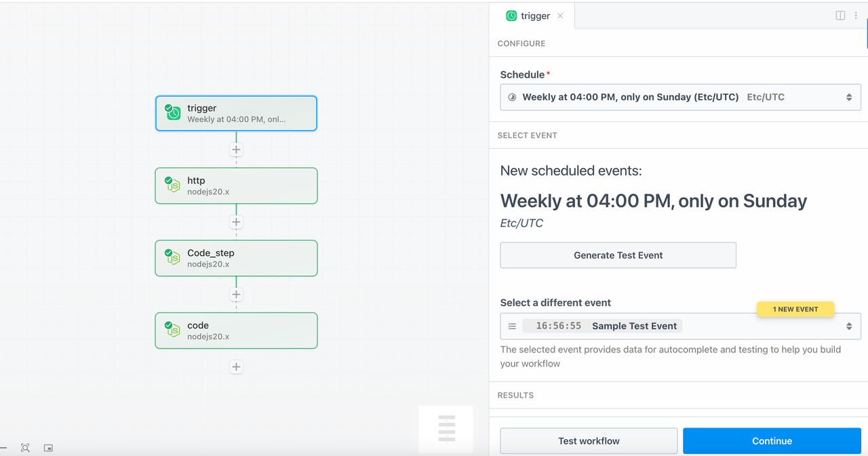Add a step after the final code node
The image size is (868, 456).
pyautogui.click(x=236, y=367)
